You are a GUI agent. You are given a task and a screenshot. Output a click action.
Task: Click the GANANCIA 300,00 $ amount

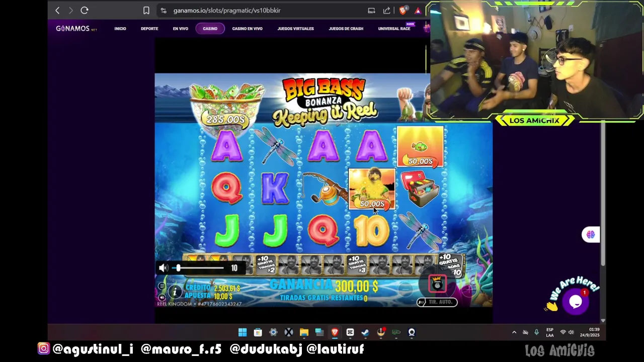357,286
